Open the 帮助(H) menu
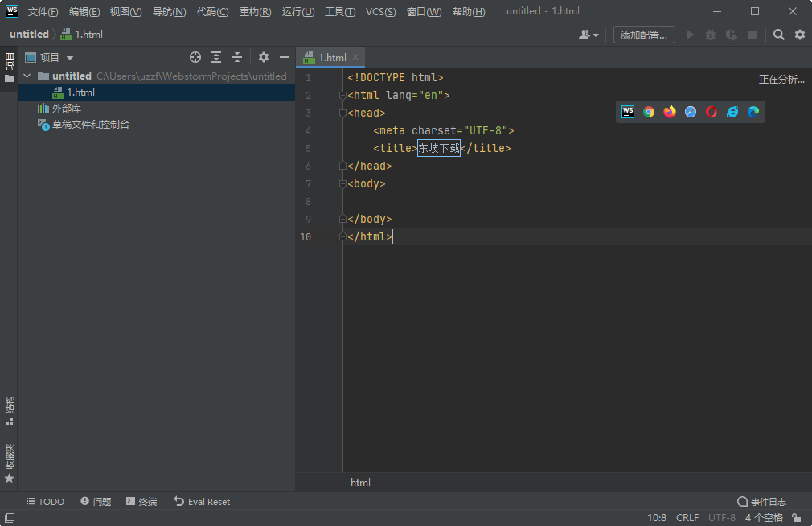 (470, 12)
